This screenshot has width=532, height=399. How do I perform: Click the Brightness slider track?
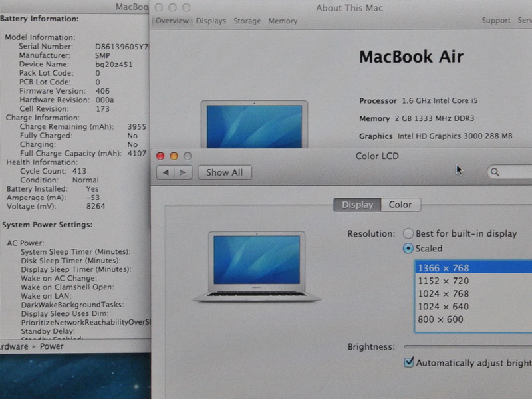(x=468, y=346)
